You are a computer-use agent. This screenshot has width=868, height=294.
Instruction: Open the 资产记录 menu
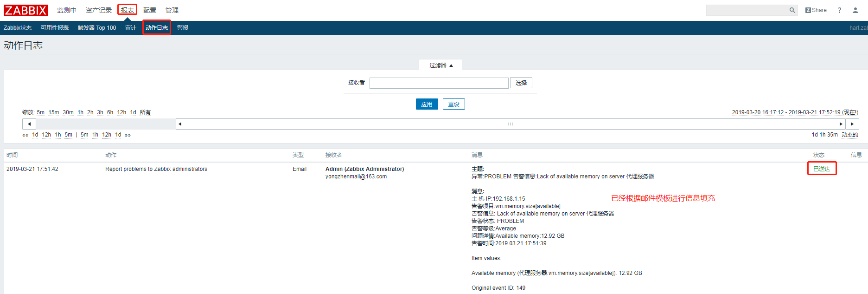pyautogui.click(x=99, y=10)
